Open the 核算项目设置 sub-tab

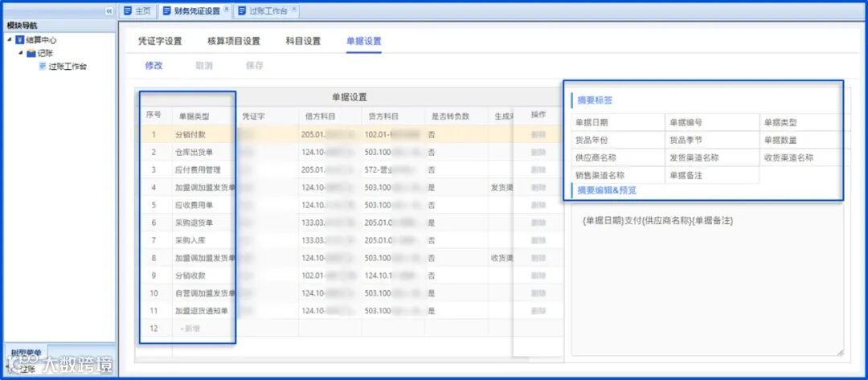[234, 41]
